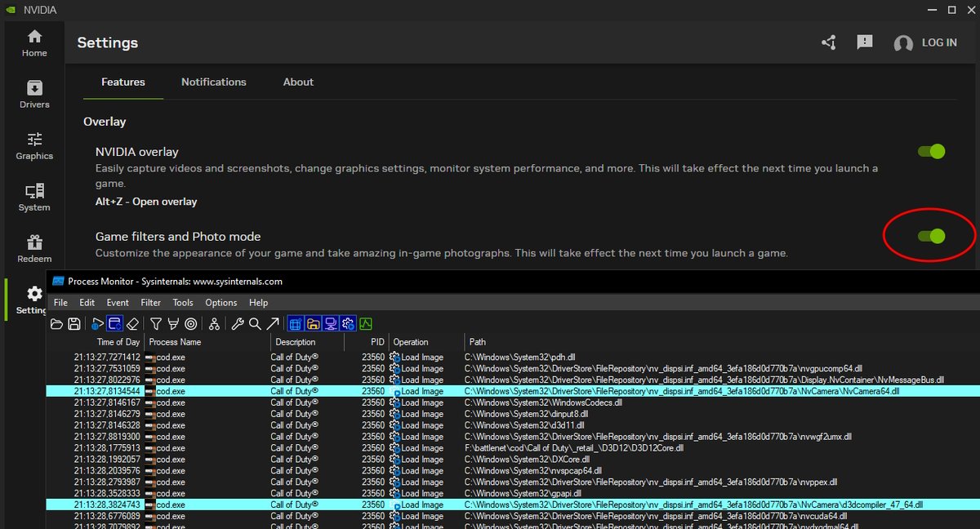The width and height of the screenshot is (980, 529).
Task: Select the row loading NvMessageBus.dll
Action: coord(513,380)
